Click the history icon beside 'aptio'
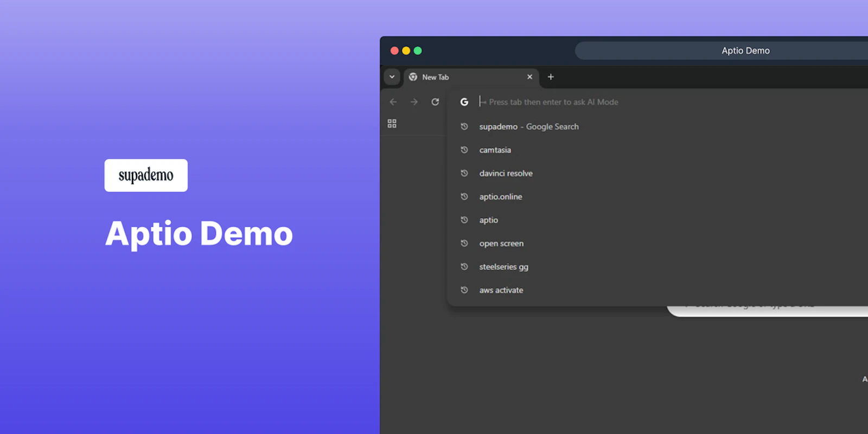The width and height of the screenshot is (868, 434). [x=464, y=220]
